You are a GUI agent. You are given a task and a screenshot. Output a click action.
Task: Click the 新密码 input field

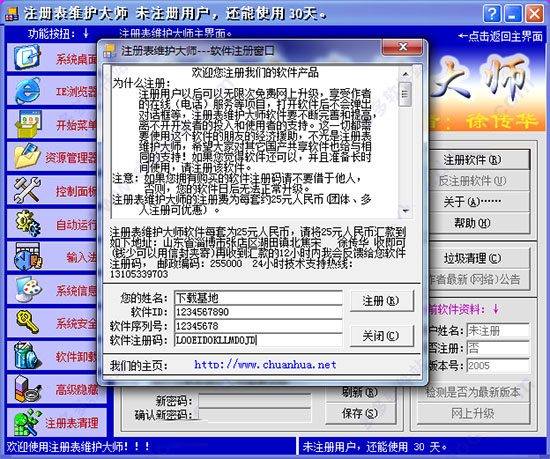(255, 400)
